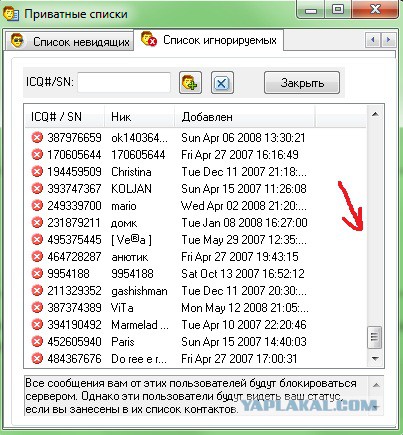Click date Fri Apr 27 2007 19:43:15
The image size is (403, 435).
pos(240,257)
